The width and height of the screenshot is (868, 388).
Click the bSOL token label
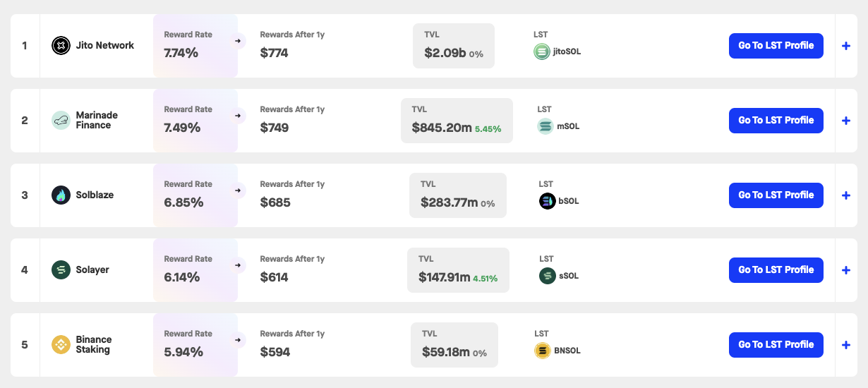pyautogui.click(x=569, y=201)
